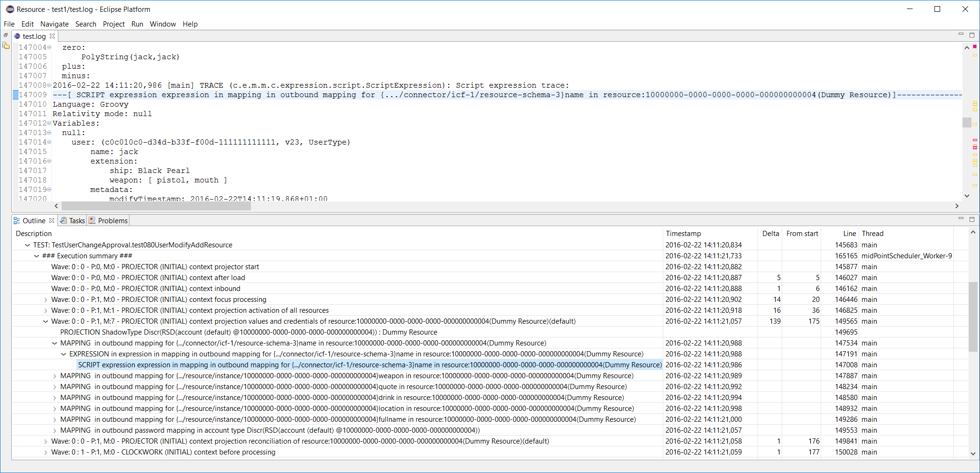This screenshot has height=473, width=980.
Task: Collapse the fold at line 147008
Action: [x=49, y=85]
